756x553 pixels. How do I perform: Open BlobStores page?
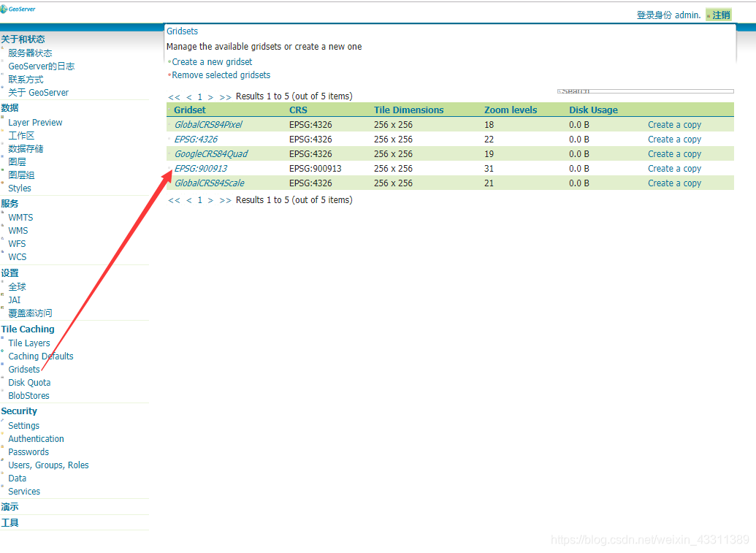pyautogui.click(x=29, y=395)
